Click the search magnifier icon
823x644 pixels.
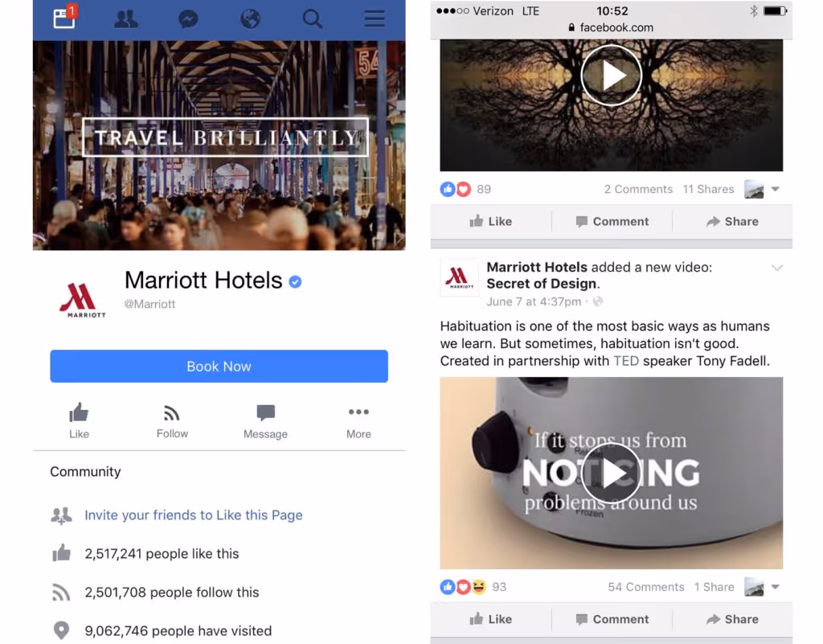click(x=313, y=19)
